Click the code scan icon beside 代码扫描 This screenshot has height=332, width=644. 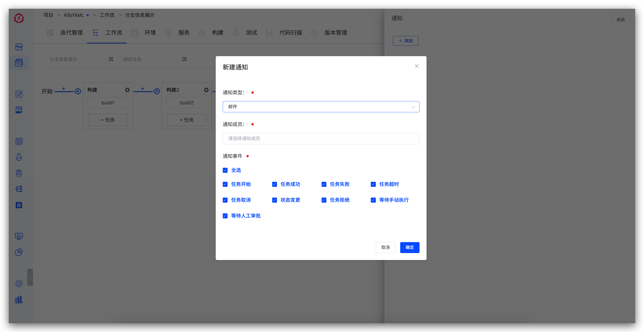[270, 33]
